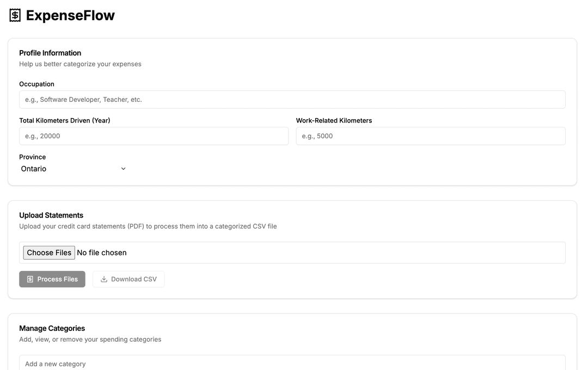
Task: Select the Ontario province combo box
Action: 73,169
